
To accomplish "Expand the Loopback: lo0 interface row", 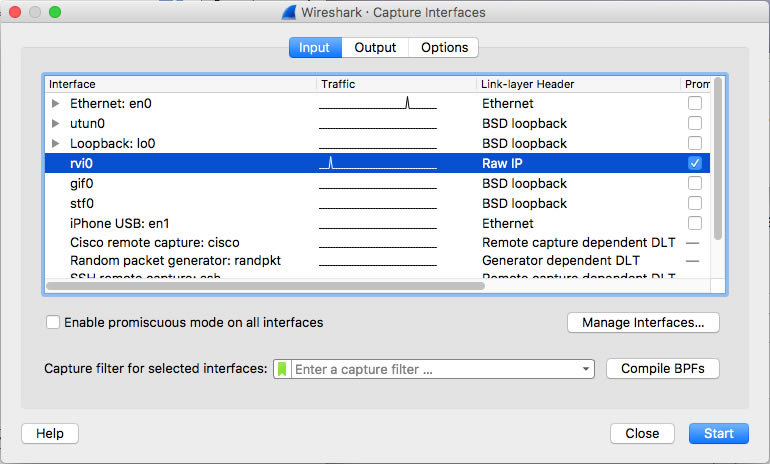I will 55,143.
